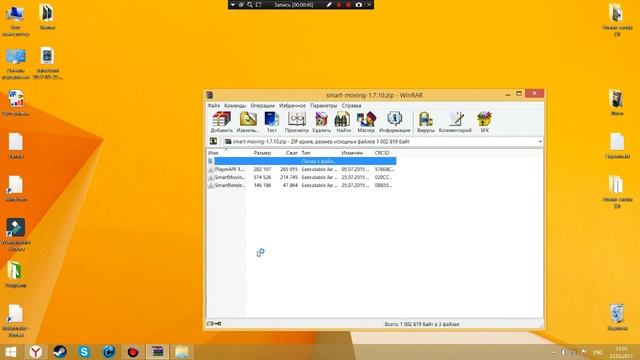Viewport: 640px width, 360px height.
Task: Open the Файл menu
Action: 213,106
